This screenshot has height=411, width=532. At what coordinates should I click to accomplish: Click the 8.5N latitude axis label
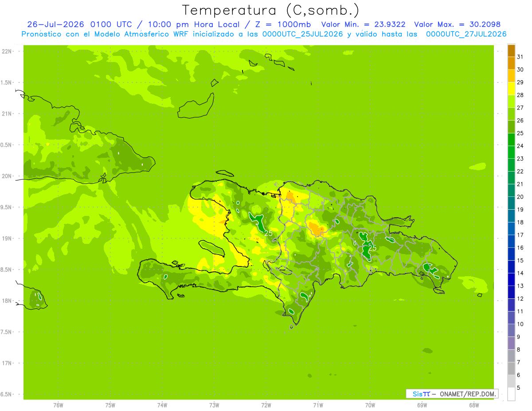7,270
